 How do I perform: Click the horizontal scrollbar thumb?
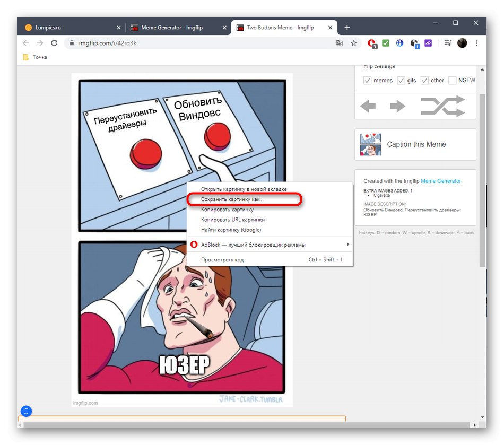(x=247, y=425)
